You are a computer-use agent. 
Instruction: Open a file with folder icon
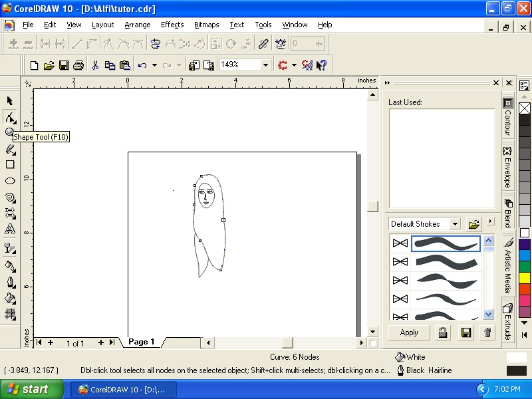click(49, 65)
